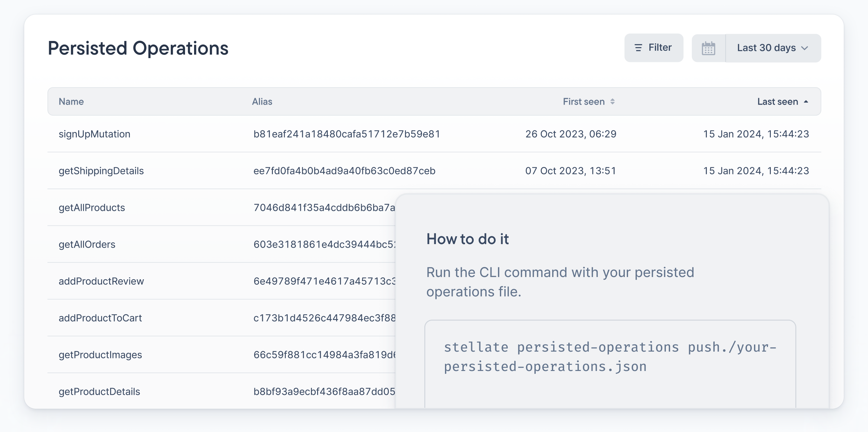
Task: Click the calendar icon button
Action: 708,48
